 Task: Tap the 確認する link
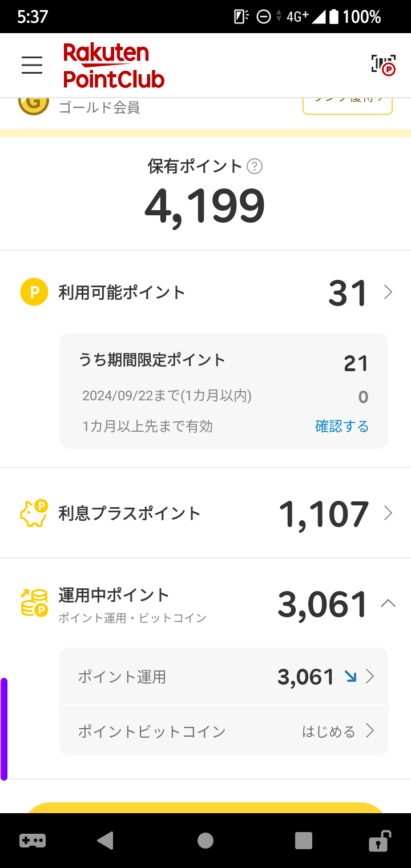(x=342, y=427)
